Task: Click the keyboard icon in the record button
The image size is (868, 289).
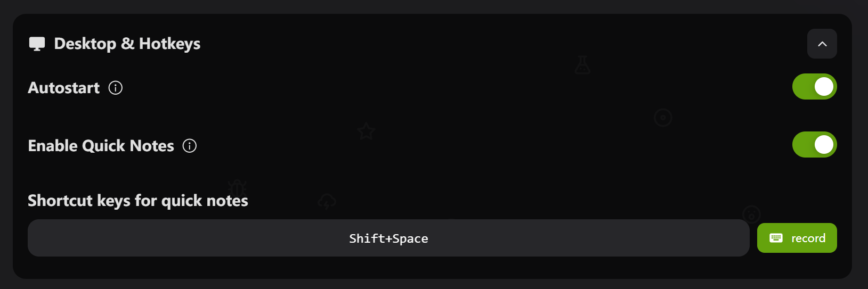Action: [776, 238]
